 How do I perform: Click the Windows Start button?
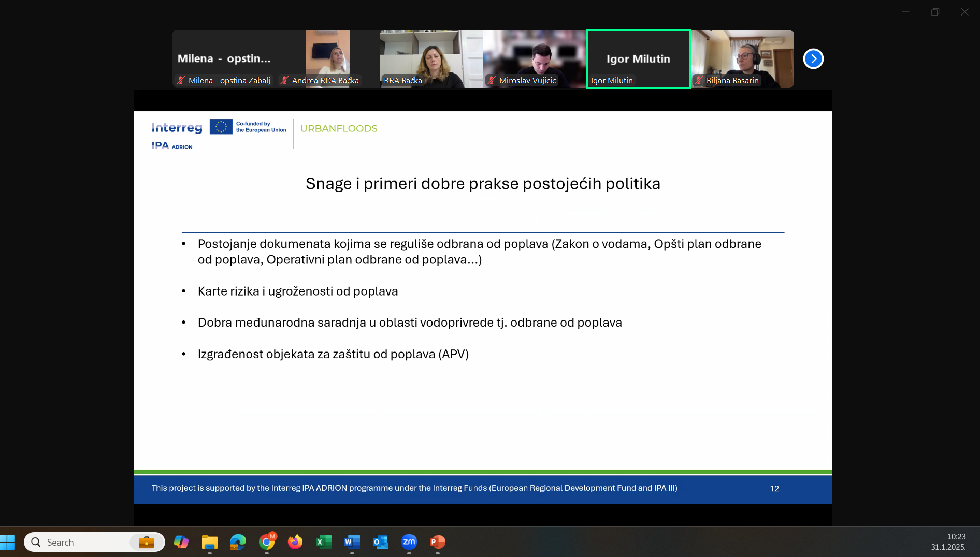7,542
